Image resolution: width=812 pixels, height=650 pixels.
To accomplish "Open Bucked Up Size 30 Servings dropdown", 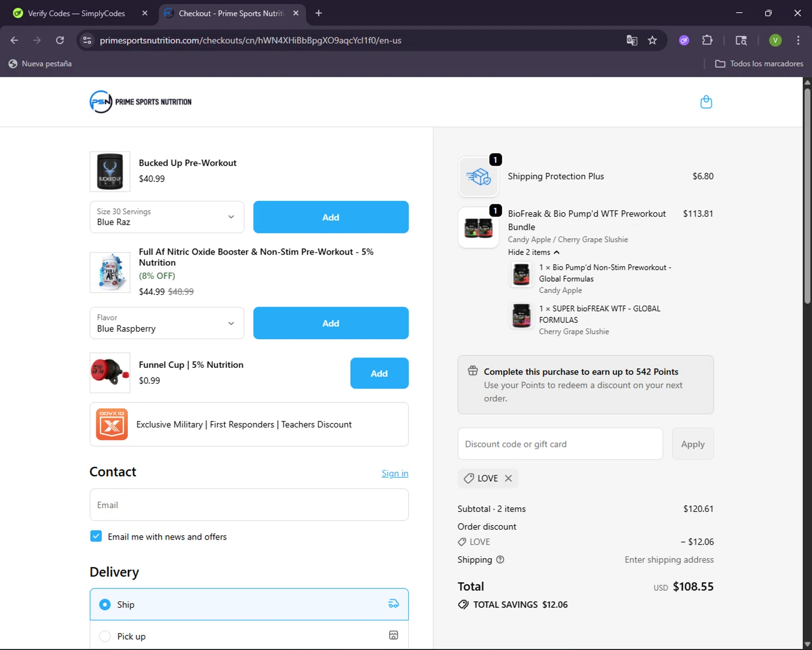I will (x=167, y=217).
